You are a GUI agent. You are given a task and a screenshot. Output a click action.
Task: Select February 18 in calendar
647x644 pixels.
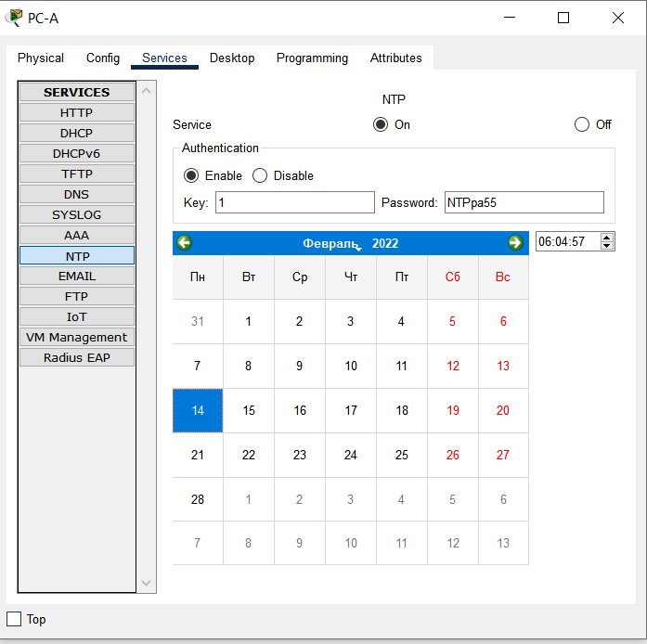coord(402,410)
